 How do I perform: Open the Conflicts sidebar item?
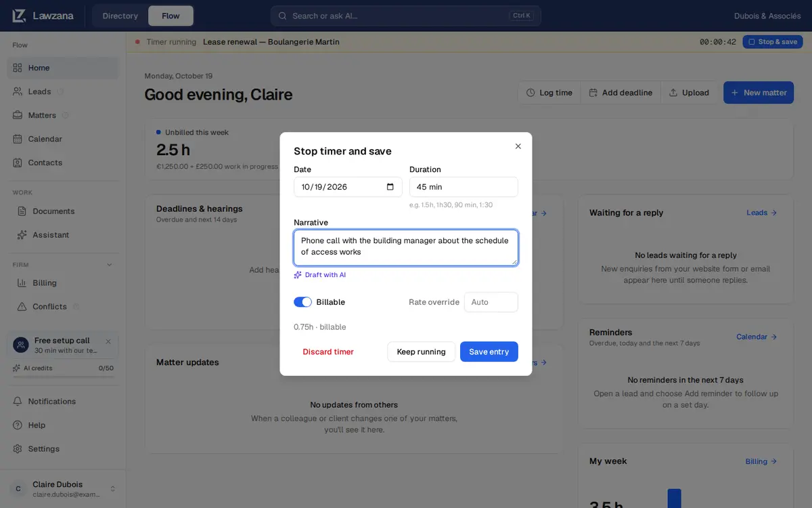(x=63, y=307)
